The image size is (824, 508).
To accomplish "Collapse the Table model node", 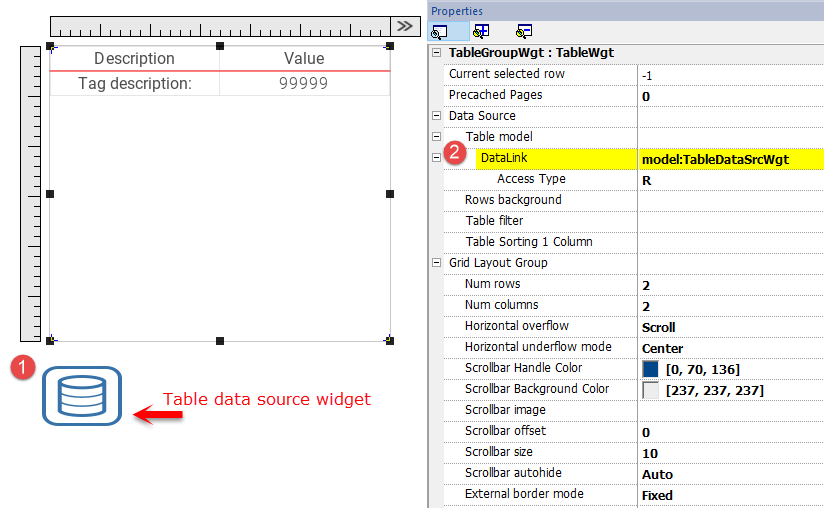I will click(436, 137).
